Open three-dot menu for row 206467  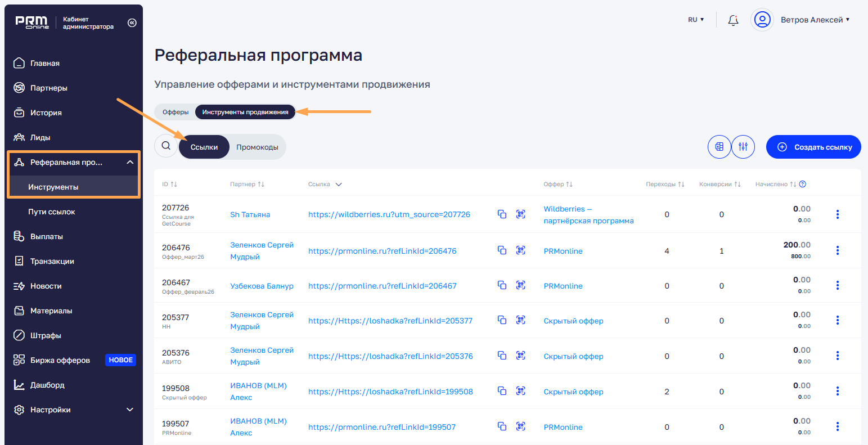coord(837,285)
